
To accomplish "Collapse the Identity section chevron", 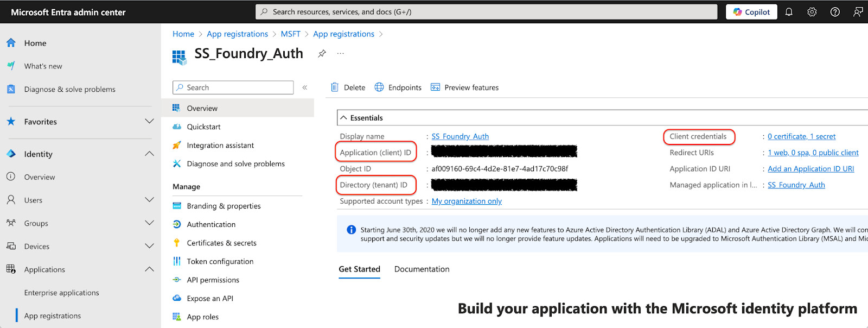I will coord(149,154).
